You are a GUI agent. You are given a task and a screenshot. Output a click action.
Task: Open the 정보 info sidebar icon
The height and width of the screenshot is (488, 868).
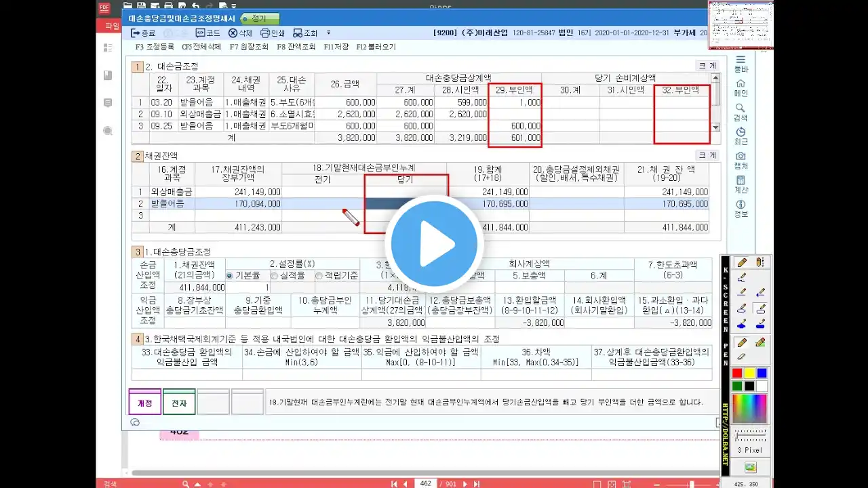point(741,209)
